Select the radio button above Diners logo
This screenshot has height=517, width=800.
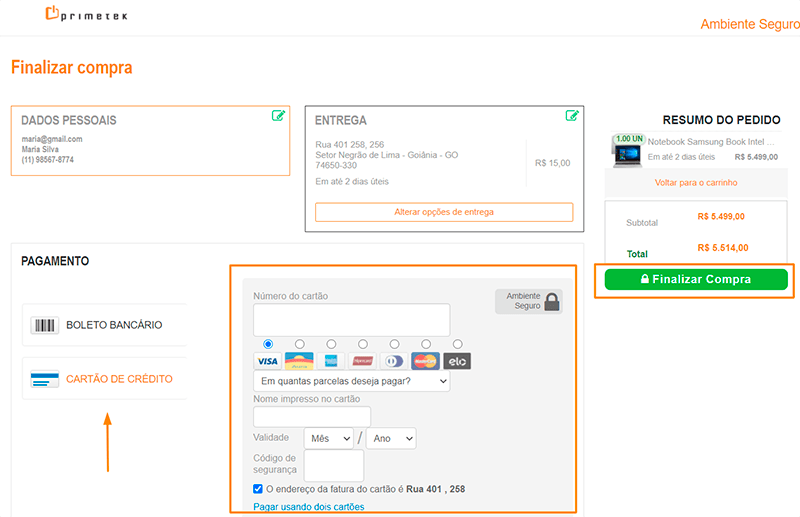coord(394,344)
